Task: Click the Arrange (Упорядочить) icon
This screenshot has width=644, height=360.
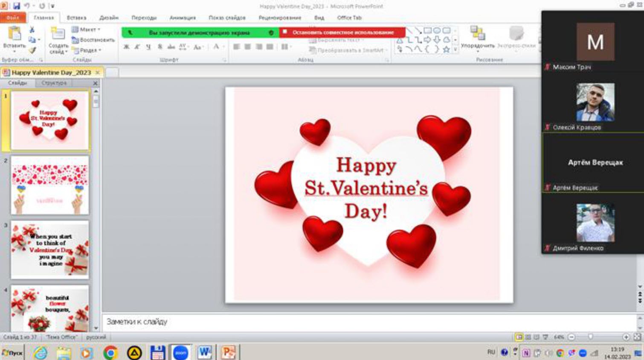Action: click(477, 33)
